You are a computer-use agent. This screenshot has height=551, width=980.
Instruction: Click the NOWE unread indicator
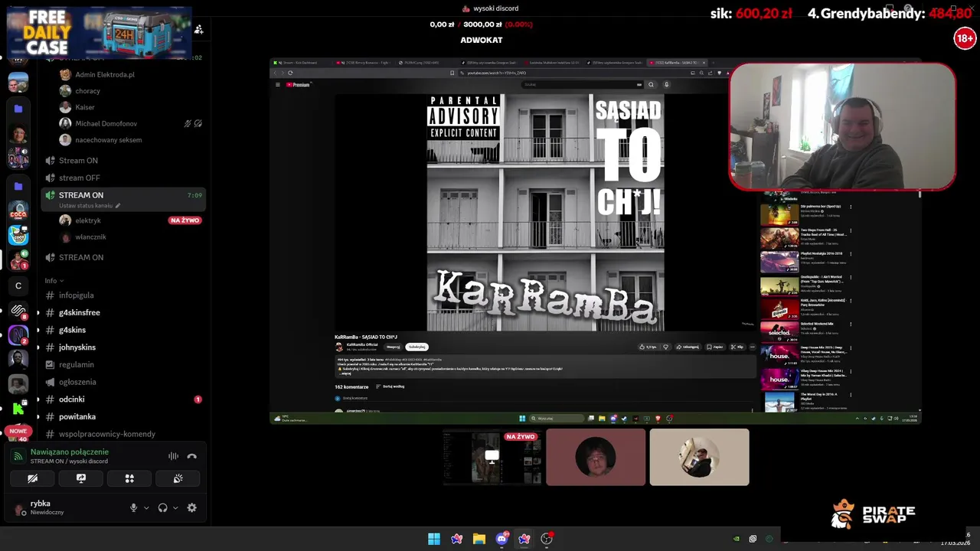coord(18,431)
